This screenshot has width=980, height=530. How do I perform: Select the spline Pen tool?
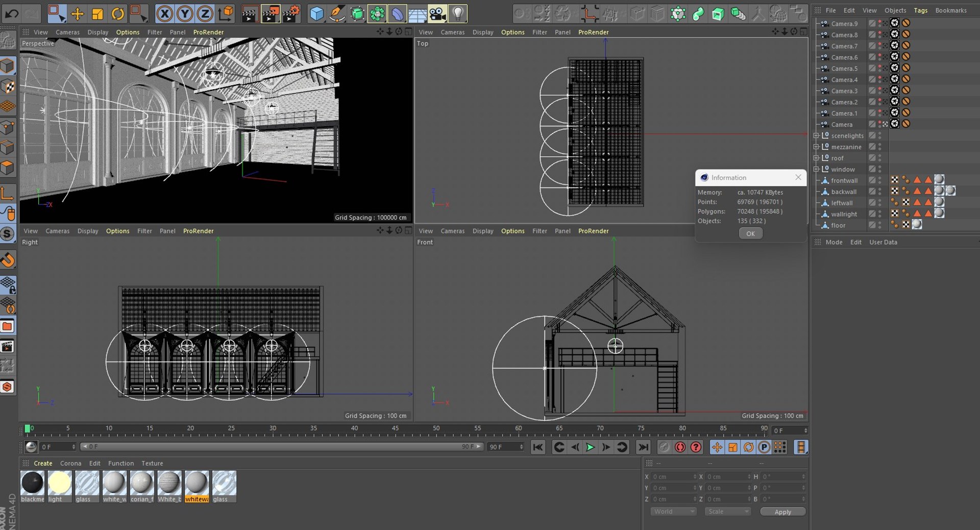pos(337,14)
